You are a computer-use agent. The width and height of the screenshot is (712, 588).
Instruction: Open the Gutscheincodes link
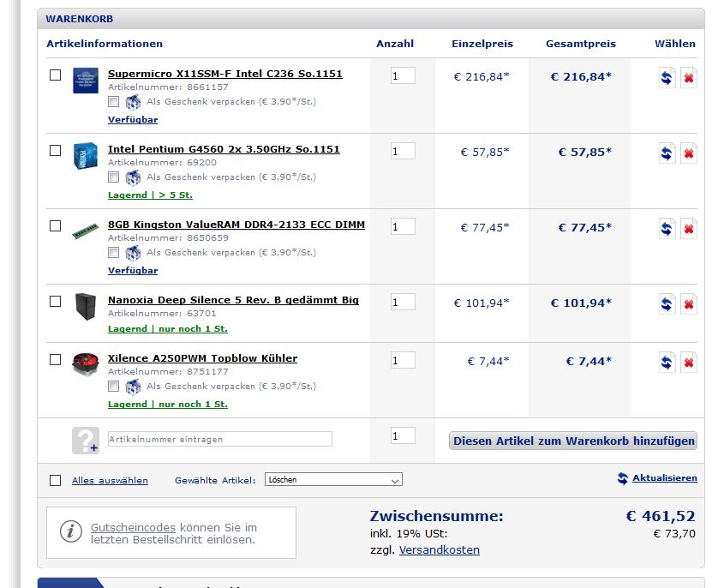[x=133, y=527]
